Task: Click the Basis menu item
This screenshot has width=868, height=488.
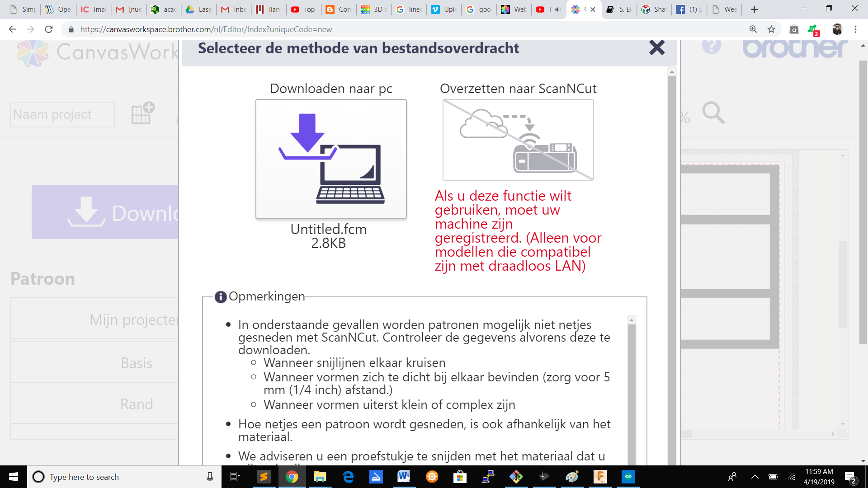Action: pyautogui.click(x=136, y=363)
